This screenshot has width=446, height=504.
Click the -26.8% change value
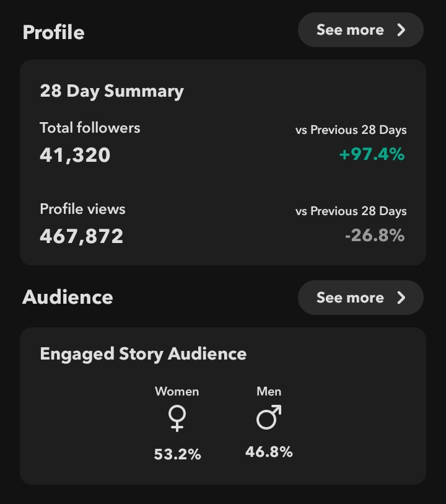point(375,236)
